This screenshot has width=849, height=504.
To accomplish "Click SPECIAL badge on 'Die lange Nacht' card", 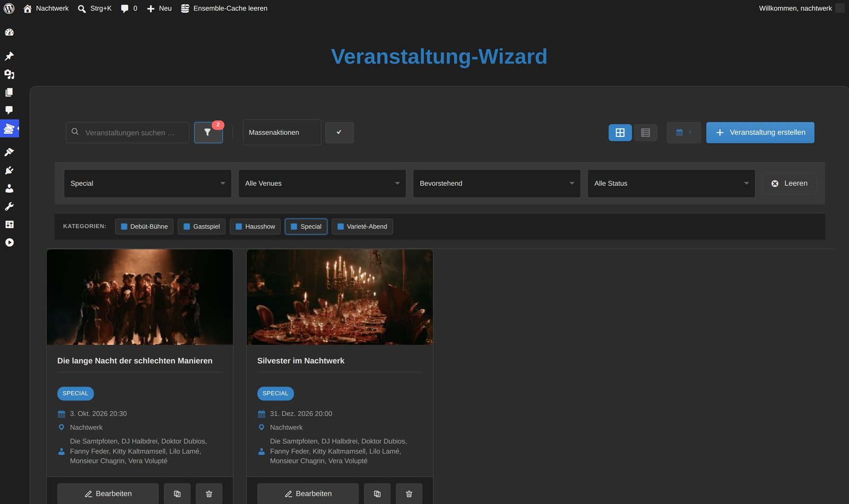I will click(75, 394).
